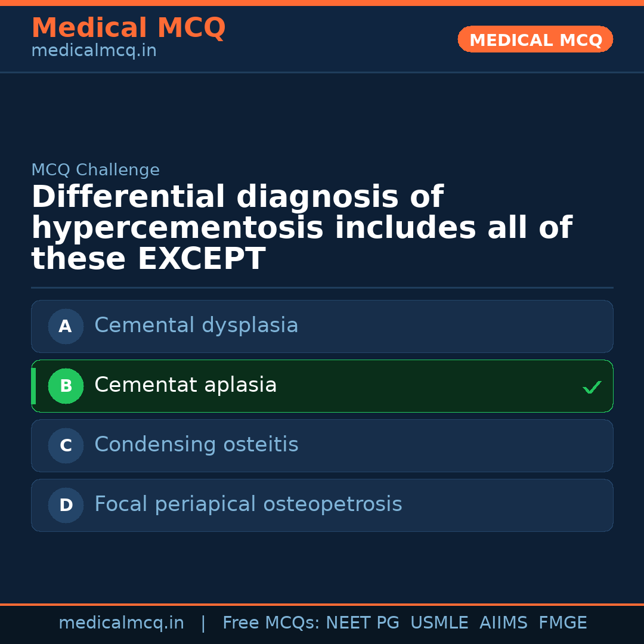Click the green checkmark icon on option B

click(592, 387)
